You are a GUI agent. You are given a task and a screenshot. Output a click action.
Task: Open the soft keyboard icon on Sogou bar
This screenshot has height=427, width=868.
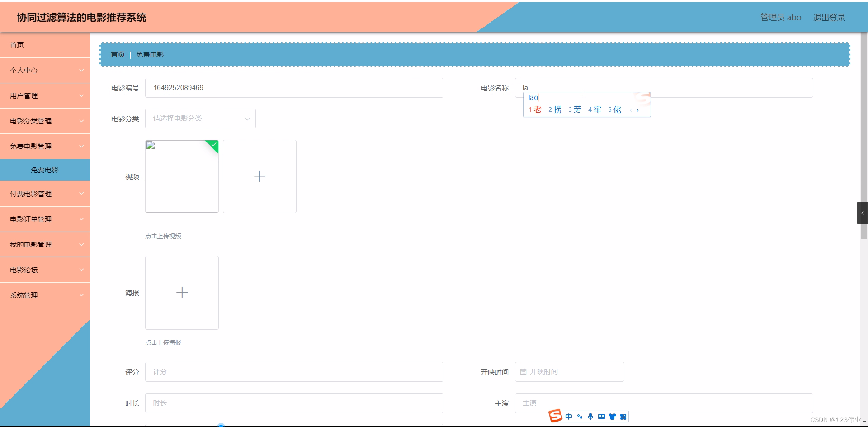[601, 416]
